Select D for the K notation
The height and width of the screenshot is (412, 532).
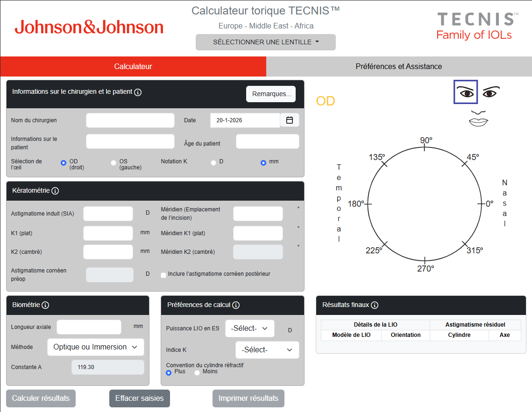[213, 163]
